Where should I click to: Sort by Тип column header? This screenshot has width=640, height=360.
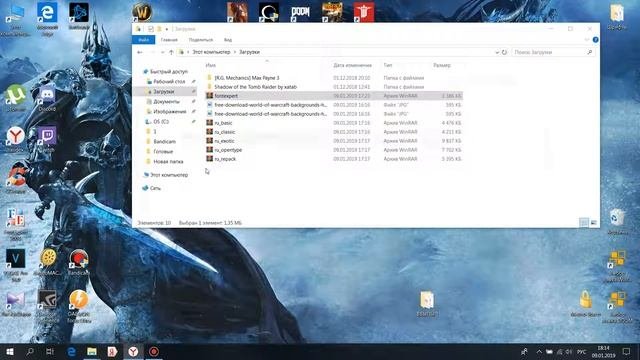tap(387, 65)
